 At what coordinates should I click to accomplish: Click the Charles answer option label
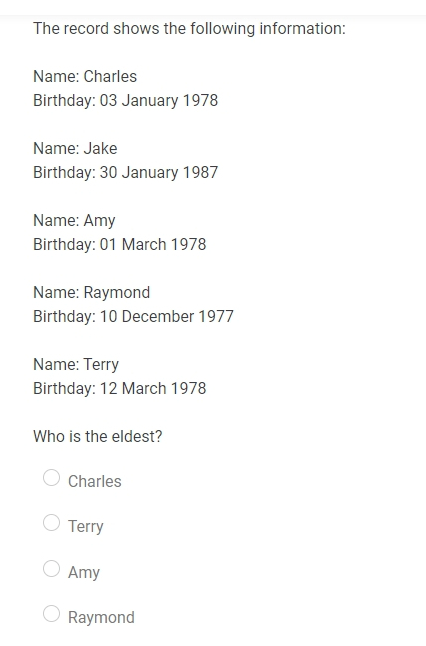tap(95, 481)
